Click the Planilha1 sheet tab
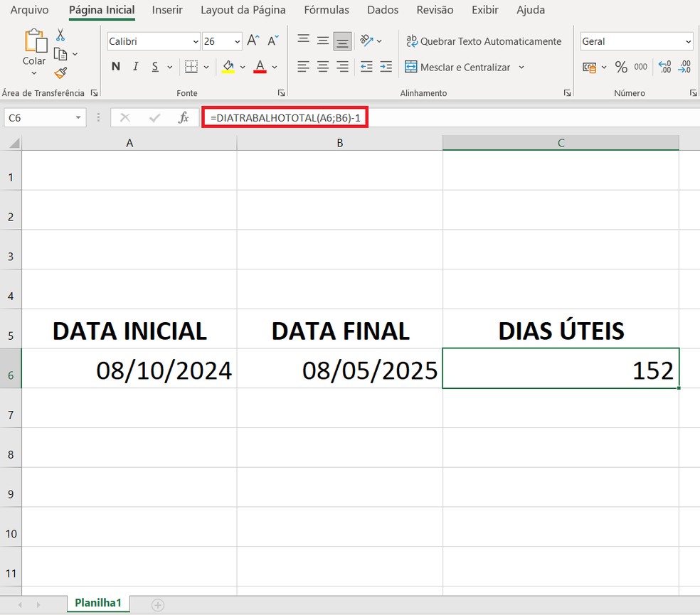 click(97, 602)
